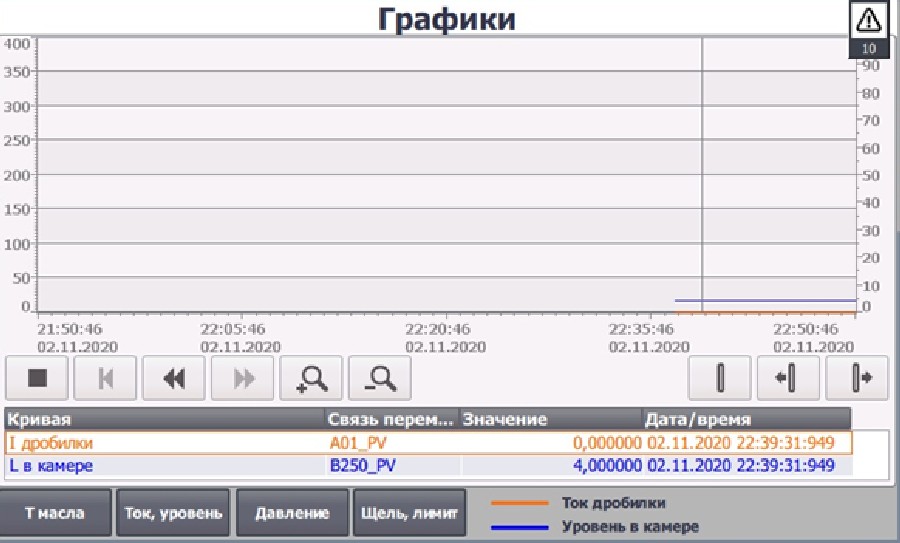
Task: Open the Ток, уровень trend page
Action: [173, 513]
